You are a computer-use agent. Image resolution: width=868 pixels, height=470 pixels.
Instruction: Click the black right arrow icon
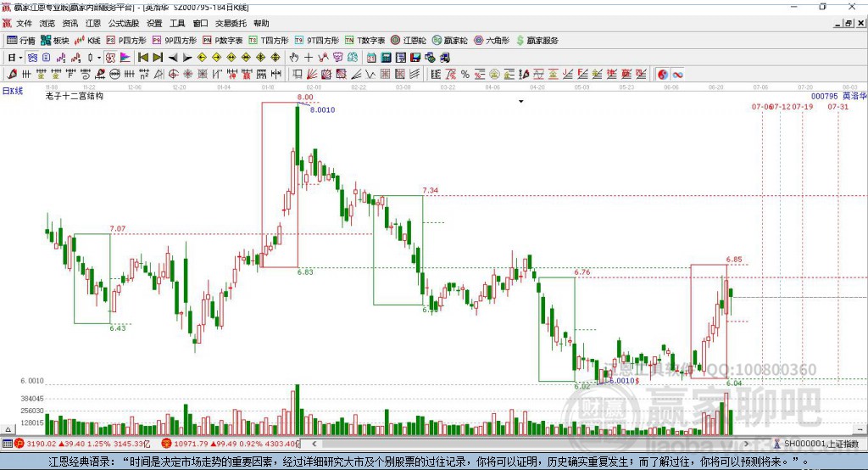click(187, 58)
